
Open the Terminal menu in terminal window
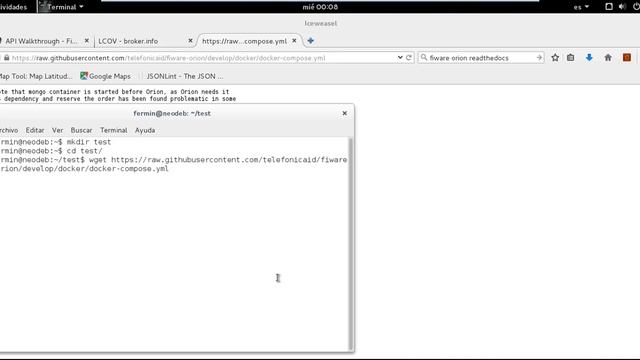[113, 130]
